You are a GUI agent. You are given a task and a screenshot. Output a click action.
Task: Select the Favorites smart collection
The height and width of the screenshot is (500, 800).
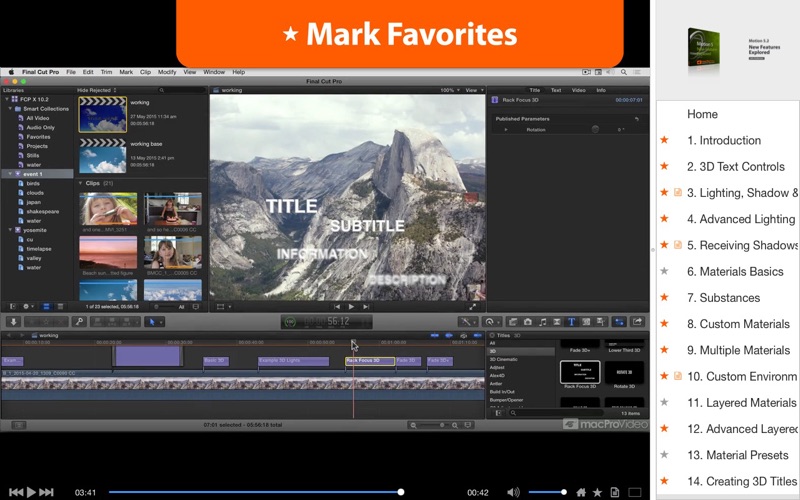[38, 137]
